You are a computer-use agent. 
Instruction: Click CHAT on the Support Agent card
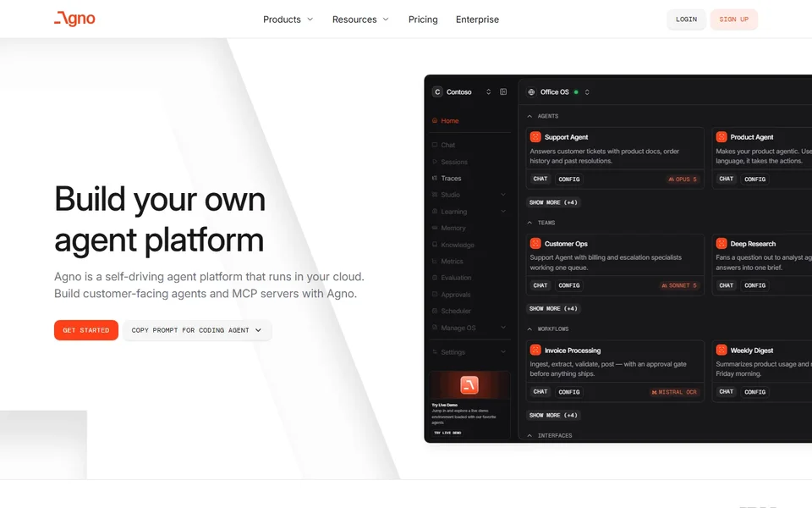(540, 179)
